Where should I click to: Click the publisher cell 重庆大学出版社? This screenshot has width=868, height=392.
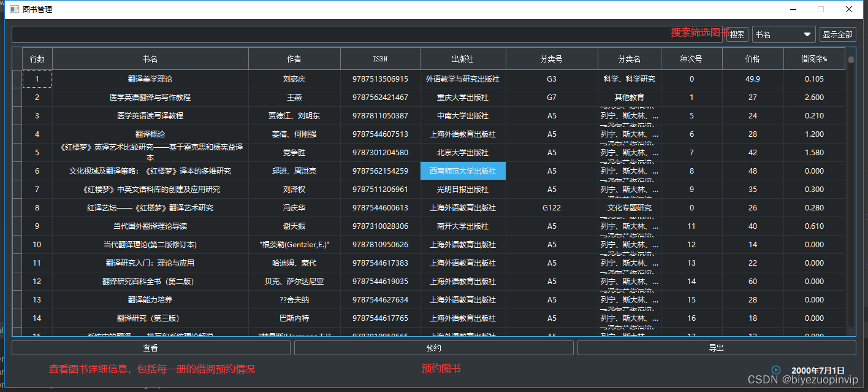(x=463, y=98)
